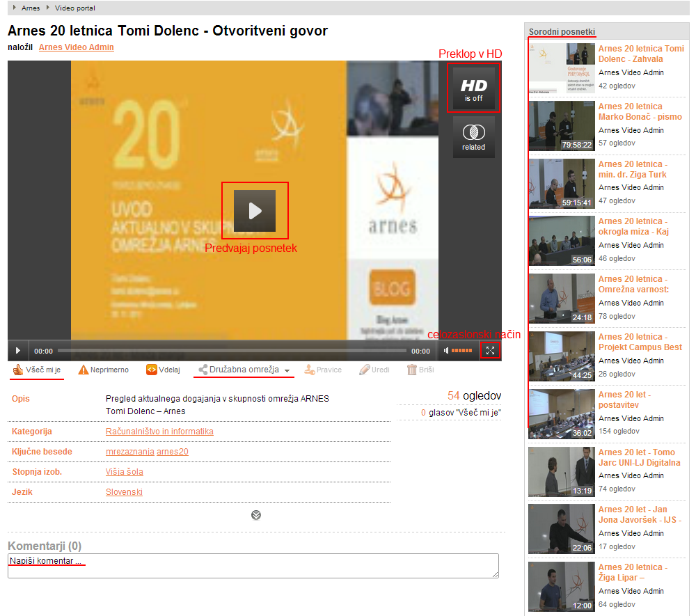The width and height of the screenshot is (696, 616).
Task: Open the related videos overlay
Action: click(x=473, y=137)
